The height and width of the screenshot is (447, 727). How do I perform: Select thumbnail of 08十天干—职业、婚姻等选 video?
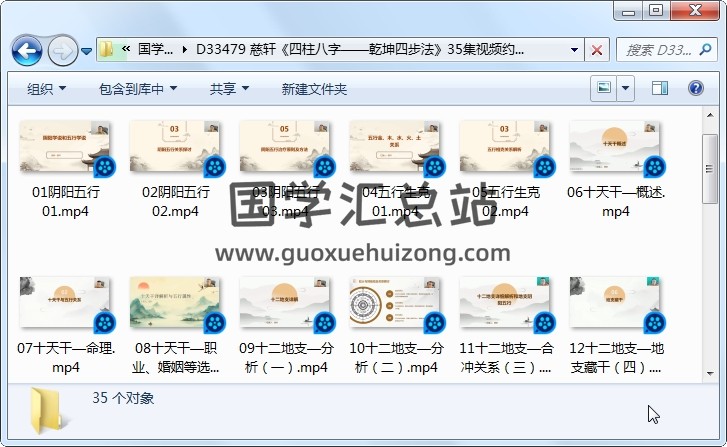click(175, 303)
